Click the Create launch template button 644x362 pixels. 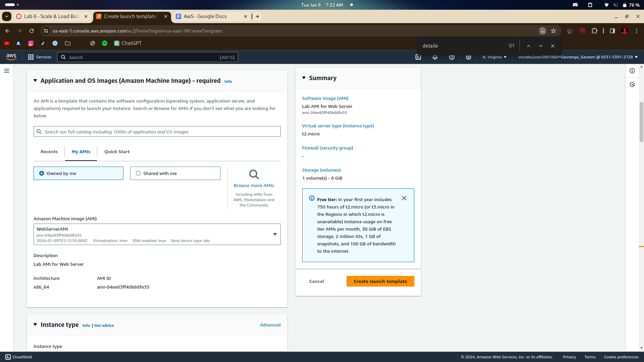[x=380, y=281]
